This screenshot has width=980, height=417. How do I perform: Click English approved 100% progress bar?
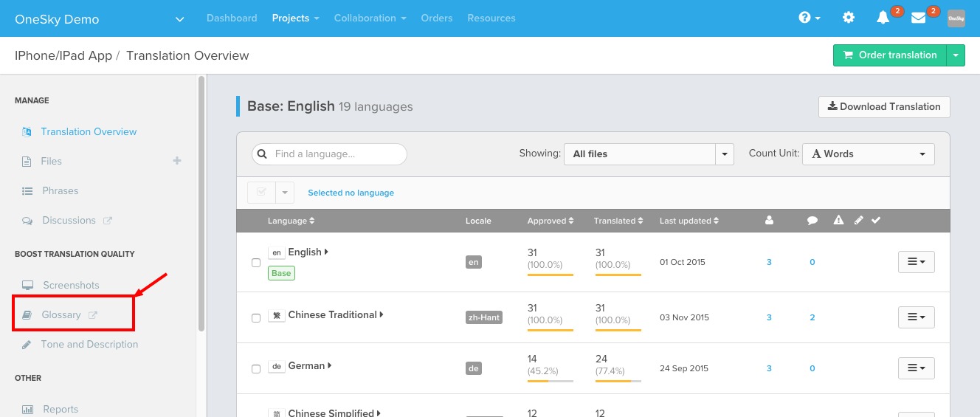(551, 275)
